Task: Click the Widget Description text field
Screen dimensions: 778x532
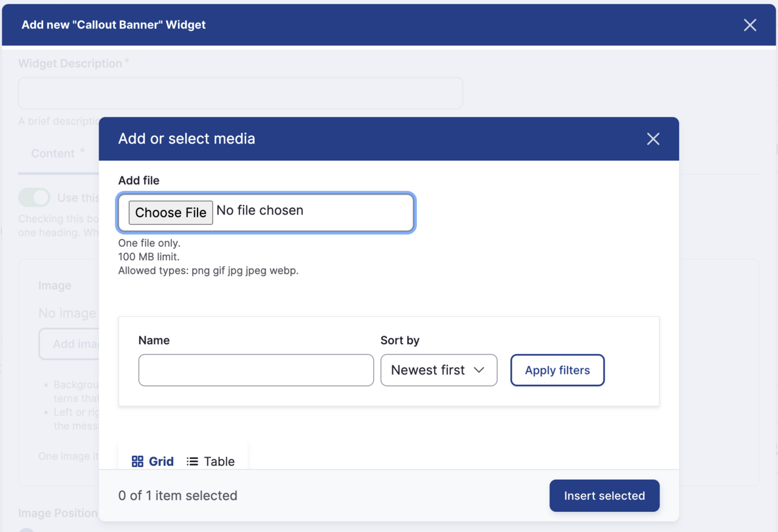Action: (240, 94)
